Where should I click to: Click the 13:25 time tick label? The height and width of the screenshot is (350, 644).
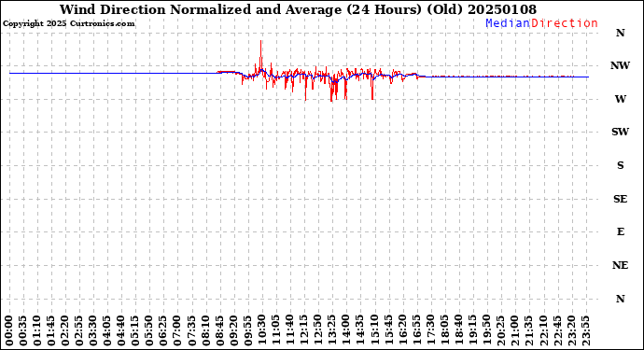[332, 330]
